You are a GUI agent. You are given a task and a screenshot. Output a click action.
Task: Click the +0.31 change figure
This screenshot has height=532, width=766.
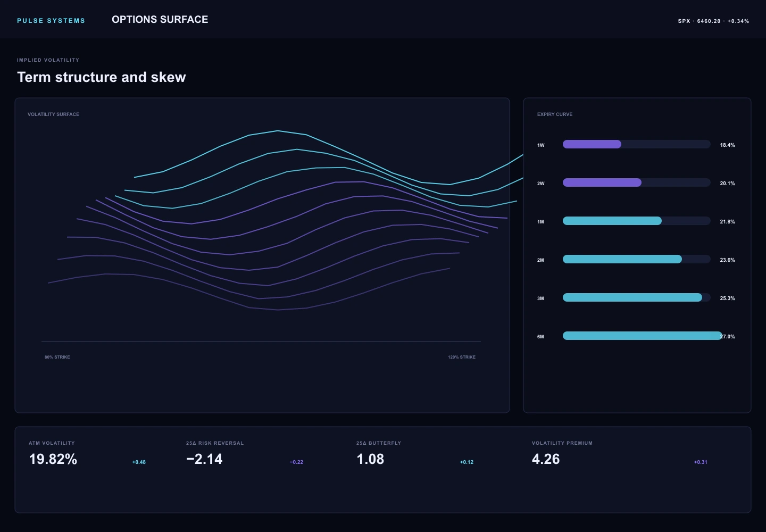(701, 462)
